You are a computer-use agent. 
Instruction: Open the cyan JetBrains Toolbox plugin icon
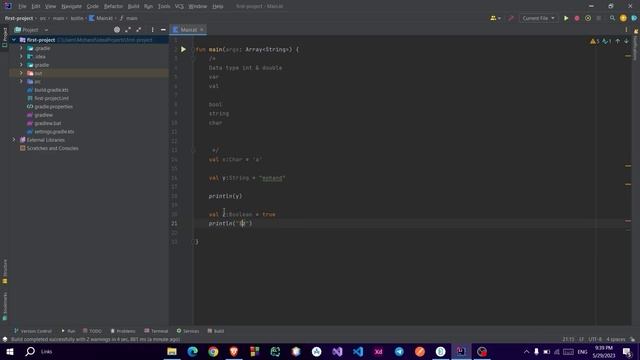(x=634, y=18)
